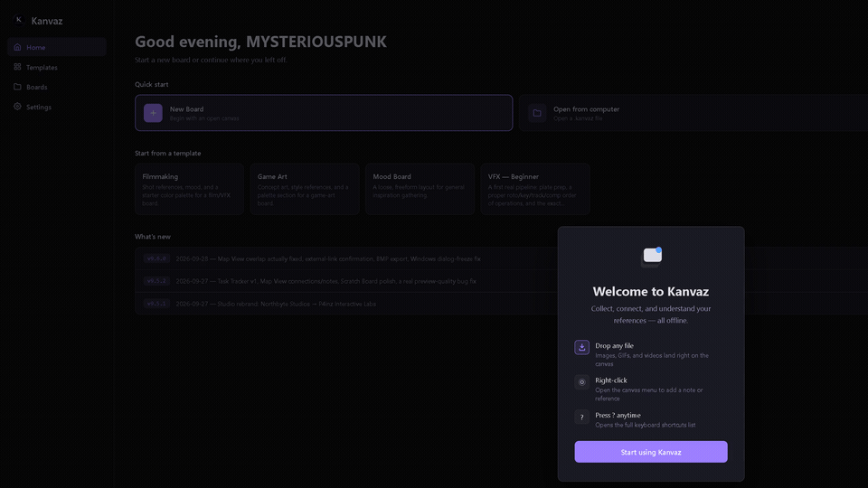Click 'Collect, connect, and understand' subtitle
The width and height of the screenshot is (868, 488).
(x=651, y=314)
